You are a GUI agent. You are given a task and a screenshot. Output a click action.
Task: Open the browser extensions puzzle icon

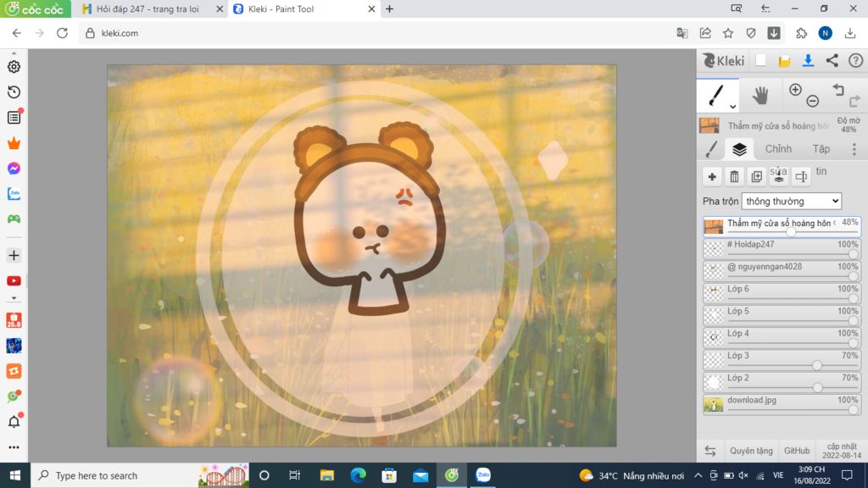coord(801,33)
